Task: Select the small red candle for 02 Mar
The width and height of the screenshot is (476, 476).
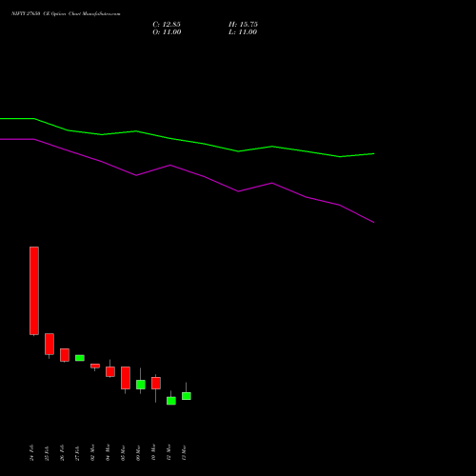Action: pyautogui.click(x=95, y=366)
